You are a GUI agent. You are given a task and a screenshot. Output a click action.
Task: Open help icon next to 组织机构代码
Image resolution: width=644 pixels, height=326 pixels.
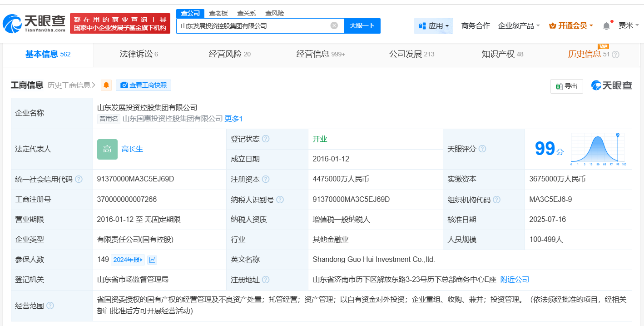[497, 200]
